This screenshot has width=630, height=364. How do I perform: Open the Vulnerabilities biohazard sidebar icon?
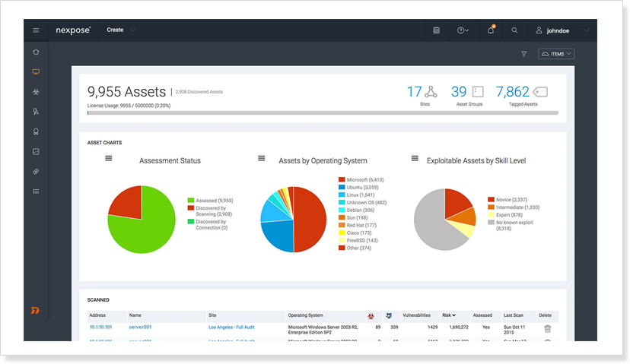(36, 92)
